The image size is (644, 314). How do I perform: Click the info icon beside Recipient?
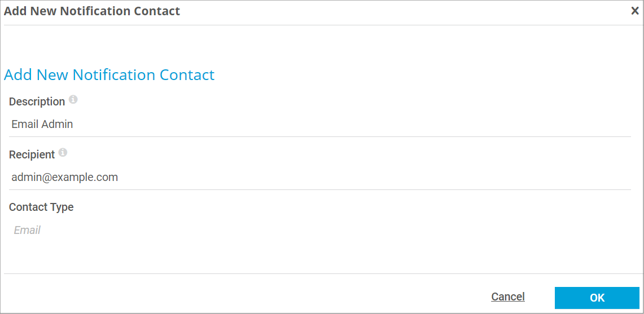63,153
